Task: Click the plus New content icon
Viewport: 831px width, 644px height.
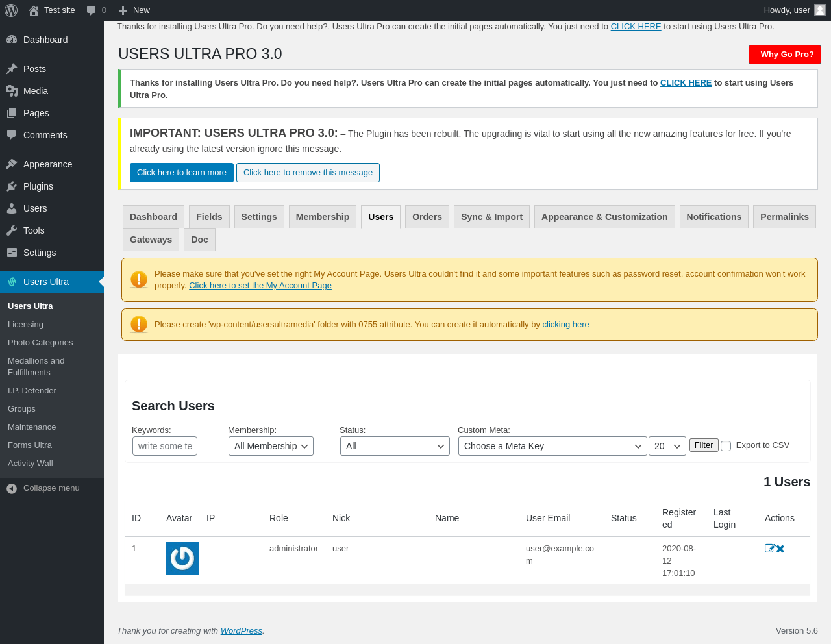Action: 123,10
